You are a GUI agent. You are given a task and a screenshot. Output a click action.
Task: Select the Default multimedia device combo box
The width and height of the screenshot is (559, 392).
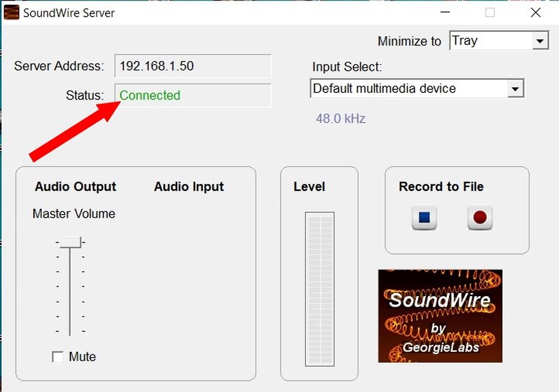pos(417,88)
